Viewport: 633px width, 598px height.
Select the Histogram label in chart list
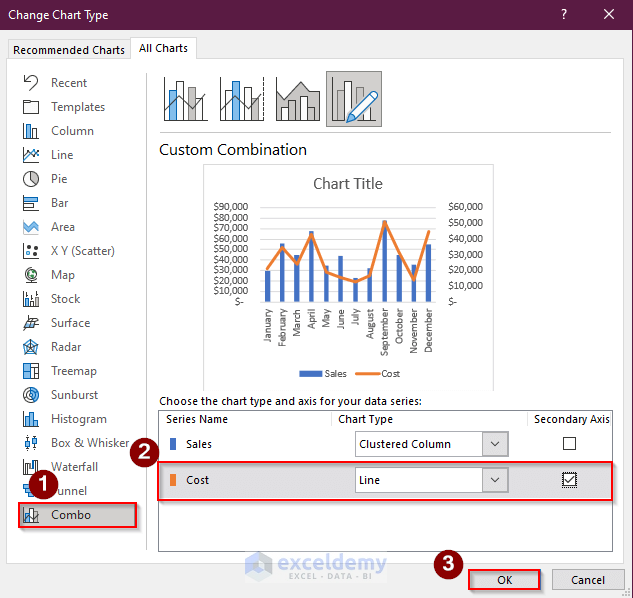(79, 419)
